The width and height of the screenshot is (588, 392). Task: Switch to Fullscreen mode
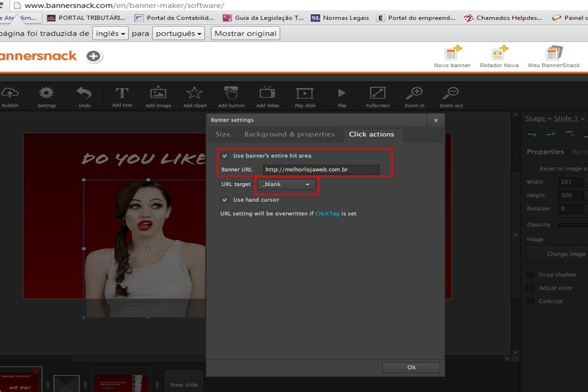378,97
